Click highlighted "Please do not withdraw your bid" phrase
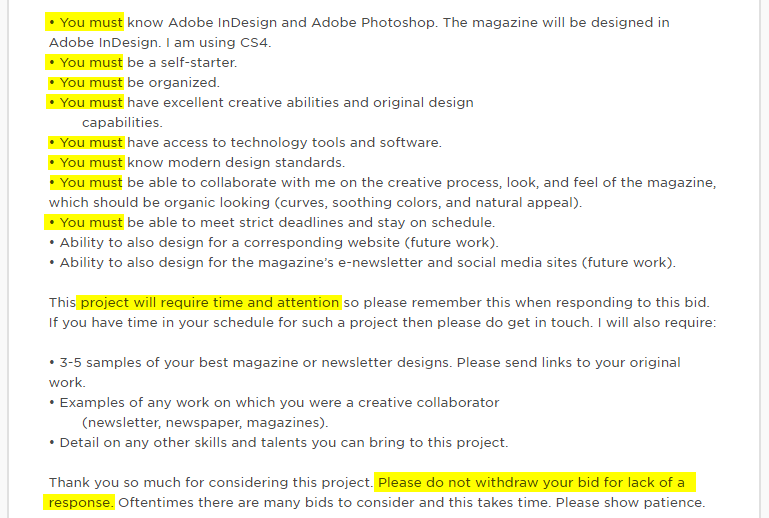This screenshot has height=518, width=769. 488,483
